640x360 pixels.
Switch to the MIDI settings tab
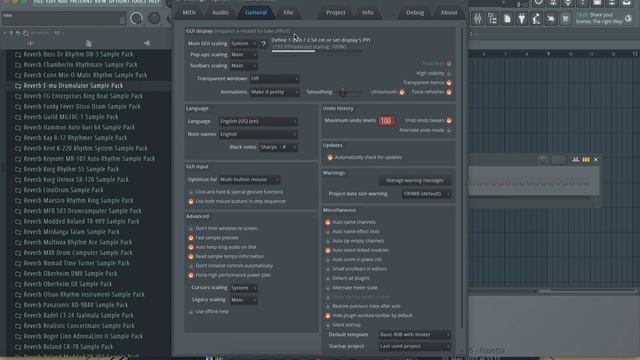pos(189,13)
